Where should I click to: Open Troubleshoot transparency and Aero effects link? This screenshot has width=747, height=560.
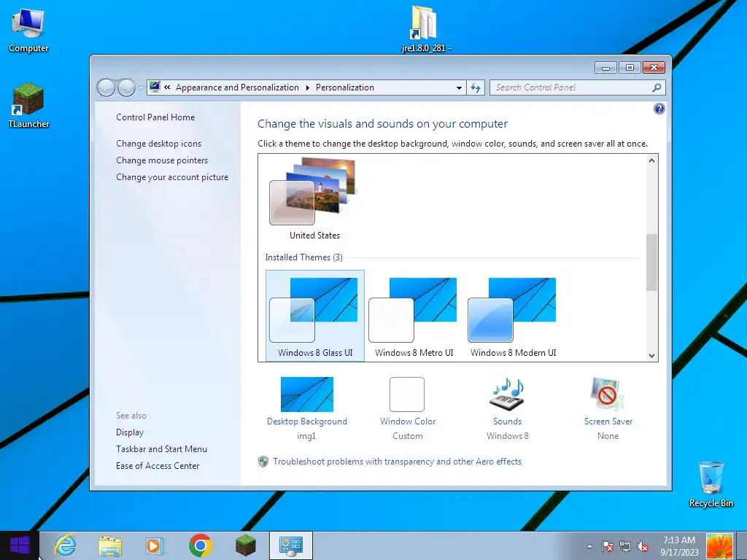397,462
